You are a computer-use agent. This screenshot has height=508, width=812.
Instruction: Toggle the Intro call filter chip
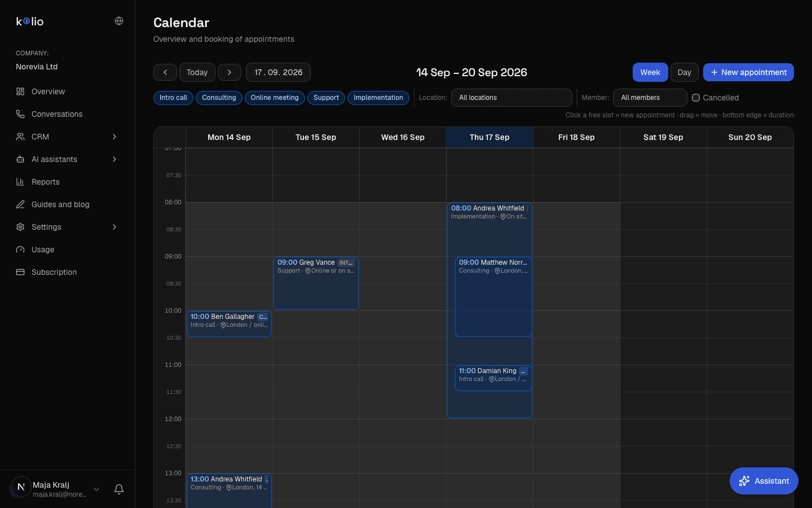pyautogui.click(x=173, y=98)
